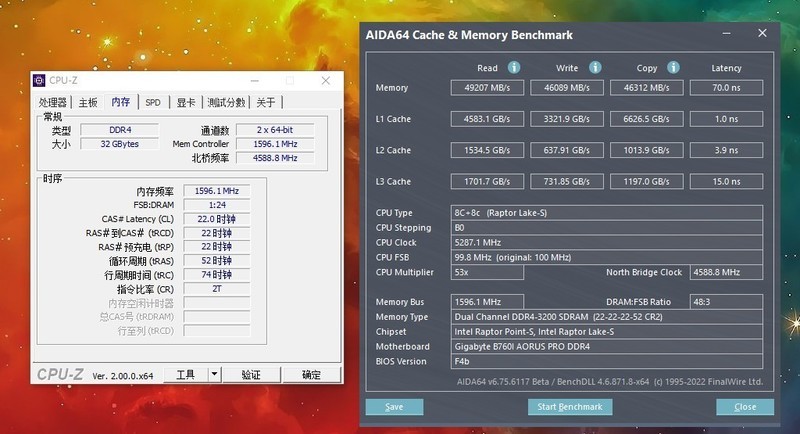The image size is (800, 434).
Task: Switch to the 测试分数 tab in CPU-Z
Action: [x=226, y=103]
